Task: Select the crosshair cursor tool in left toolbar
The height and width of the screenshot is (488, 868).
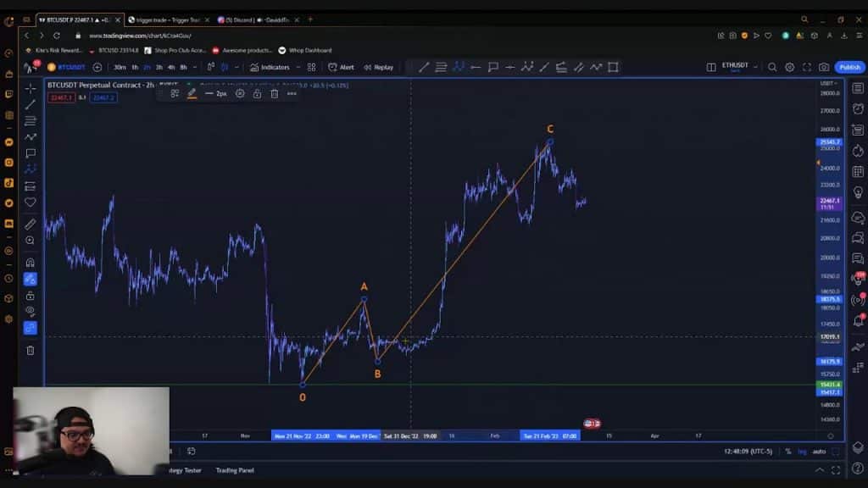Action: (31, 88)
